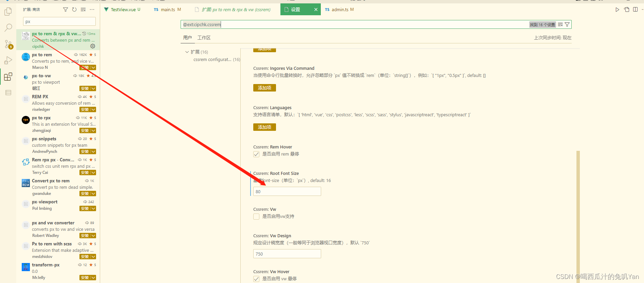The width and height of the screenshot is (644, 283).
Task: Run the file with play icon
Action: [617, 9]
